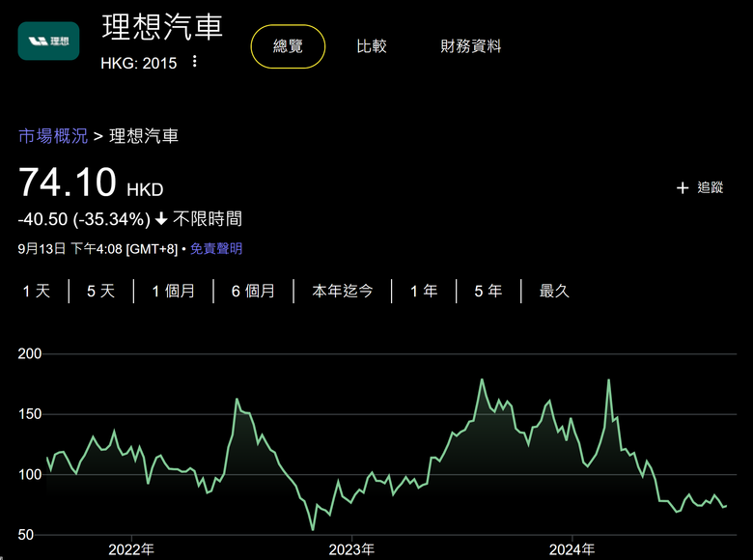The height and width of the screenshot is (560, 753).
Task: Choose the 6 個月 range
Action: tap(253, 291)
